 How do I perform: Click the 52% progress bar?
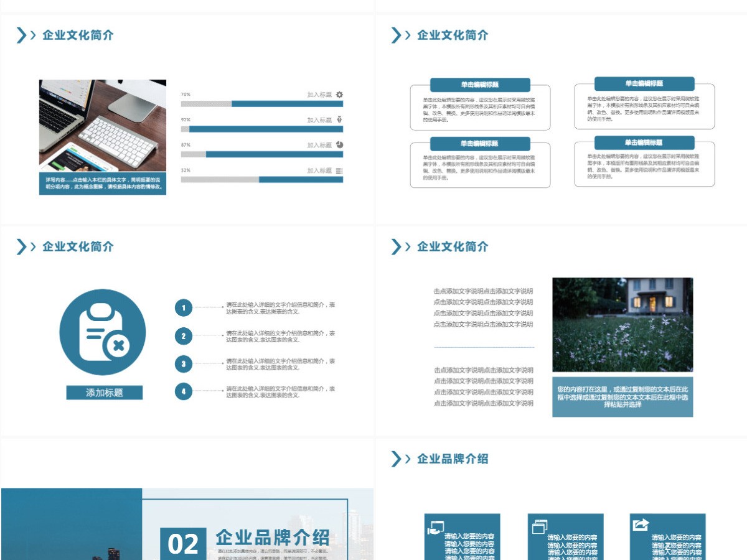[262, 179]
